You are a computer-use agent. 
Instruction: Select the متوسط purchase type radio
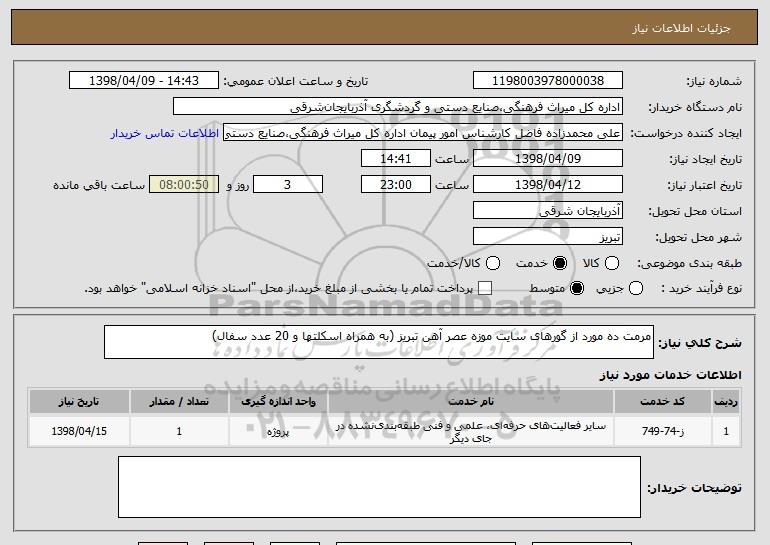(x=577, y=288)
